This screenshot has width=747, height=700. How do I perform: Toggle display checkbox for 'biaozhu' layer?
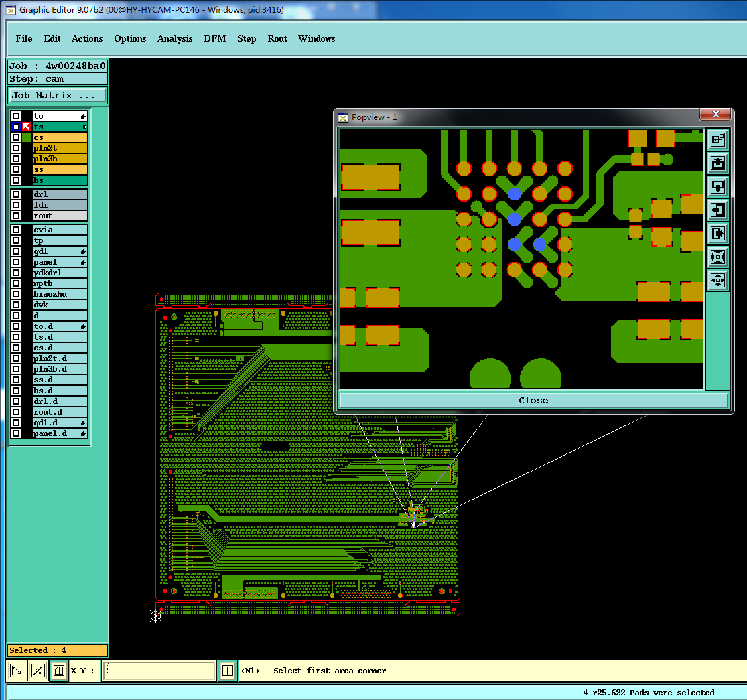coord(15,294)
